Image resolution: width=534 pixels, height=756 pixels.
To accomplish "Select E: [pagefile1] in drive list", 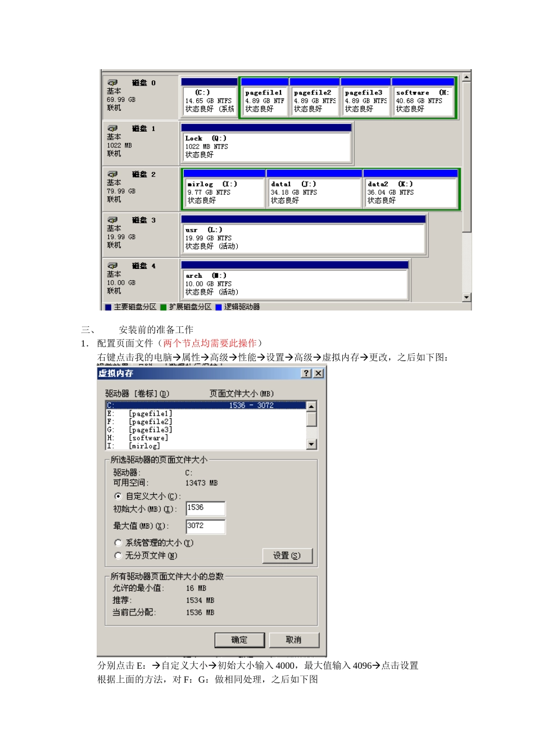I will click(206, 413).
